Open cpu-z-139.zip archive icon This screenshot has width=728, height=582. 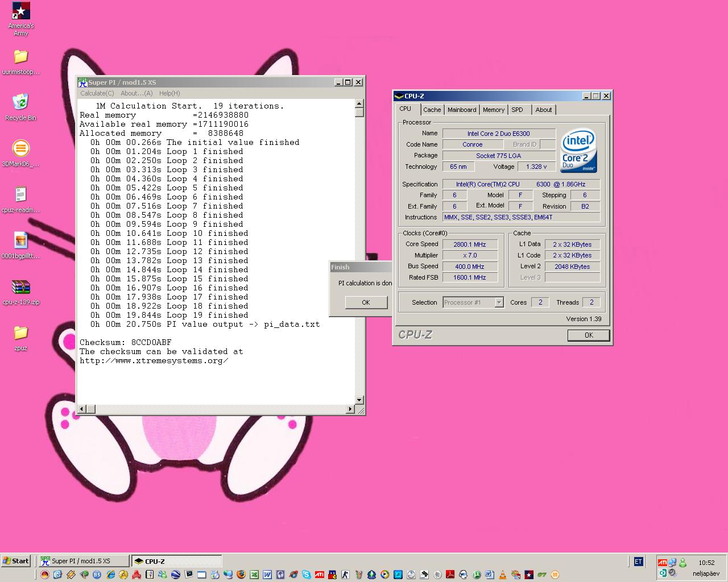click(21, 292)
